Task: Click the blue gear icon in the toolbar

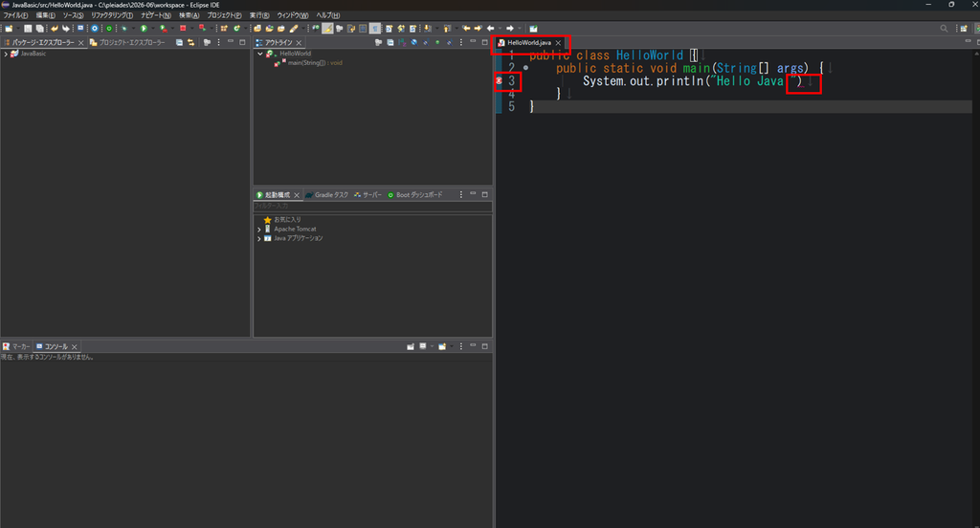Action: click(x=95, y=28)
